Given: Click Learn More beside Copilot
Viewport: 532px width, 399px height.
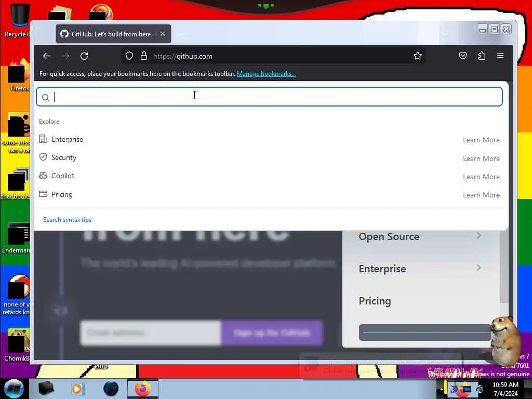Looking at the screenshot, I should [481, 177].
